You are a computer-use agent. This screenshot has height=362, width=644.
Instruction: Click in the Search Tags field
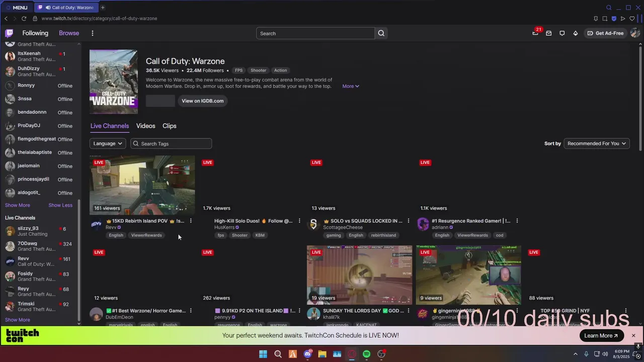[171, 144]
